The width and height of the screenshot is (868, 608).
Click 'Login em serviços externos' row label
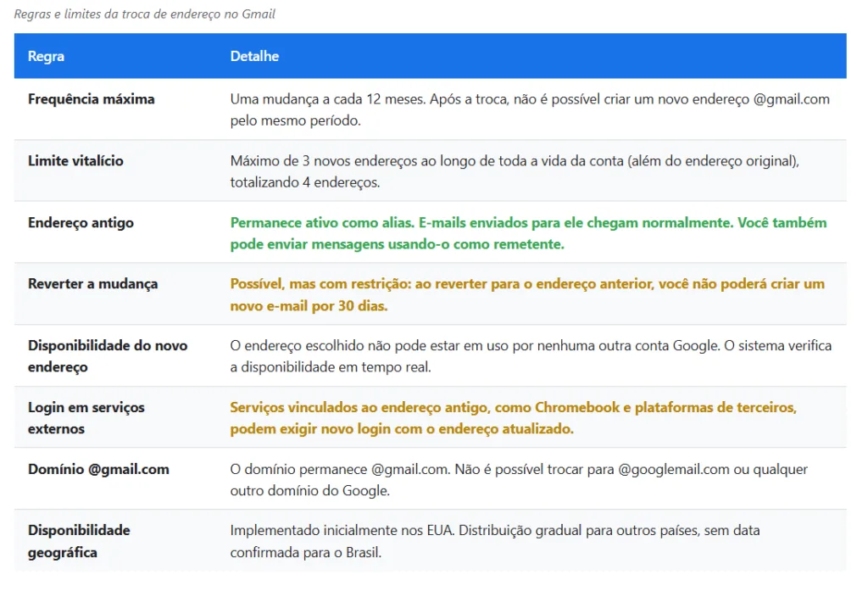[86, 418]
